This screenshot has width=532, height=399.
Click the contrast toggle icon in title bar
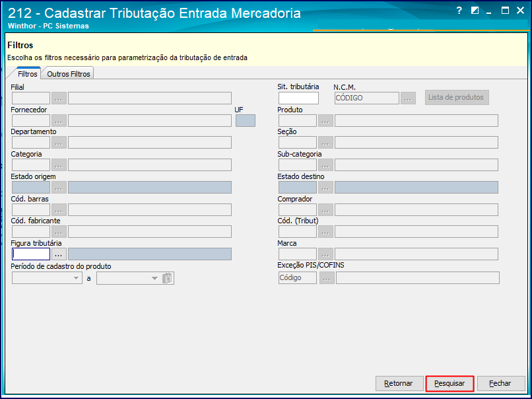[x=475, y=11]
